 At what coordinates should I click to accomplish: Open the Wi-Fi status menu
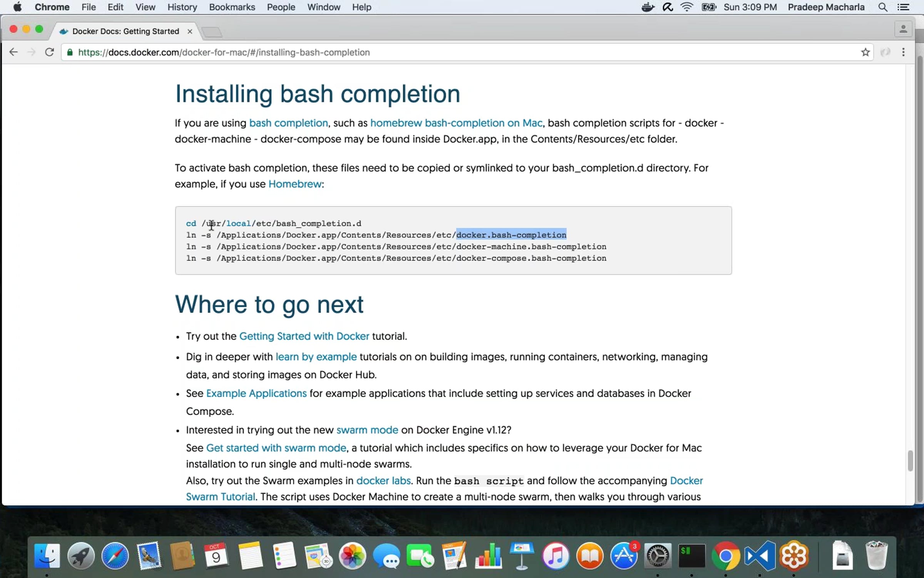[687, 7]
